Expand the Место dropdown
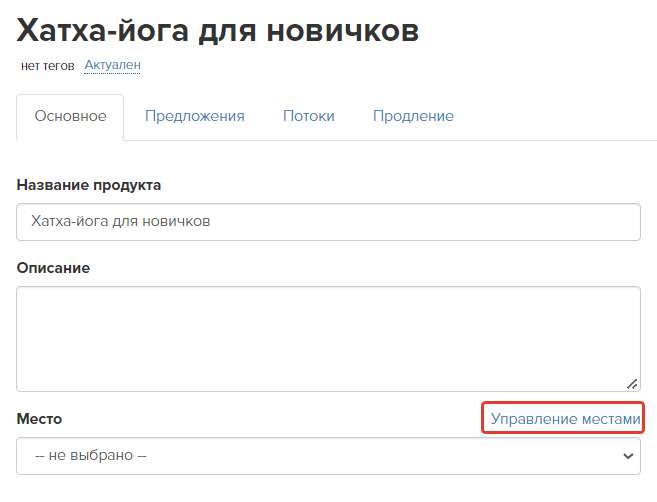 pyautogui.click(x=328, y=456)
